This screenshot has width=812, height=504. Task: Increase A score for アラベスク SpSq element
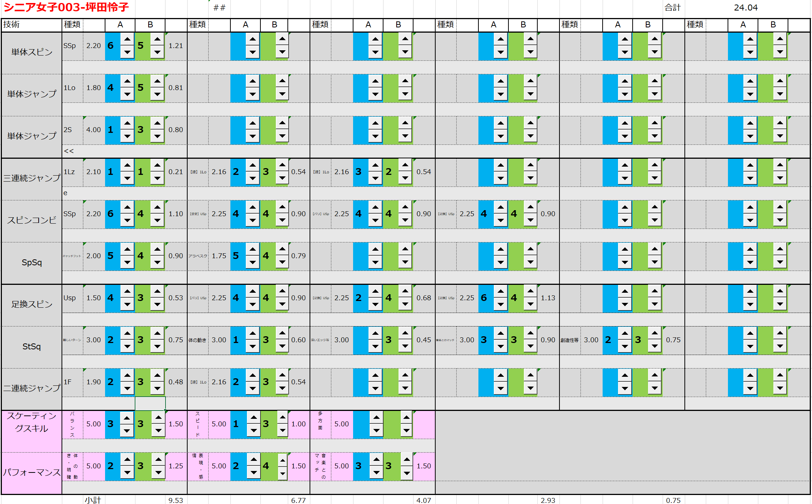[253, 249]
